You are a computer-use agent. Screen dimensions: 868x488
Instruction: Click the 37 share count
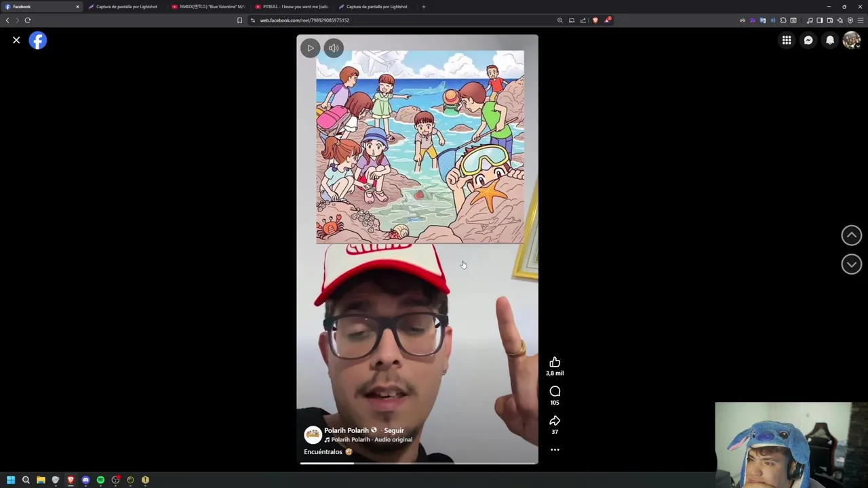click(x=555, y=432)
